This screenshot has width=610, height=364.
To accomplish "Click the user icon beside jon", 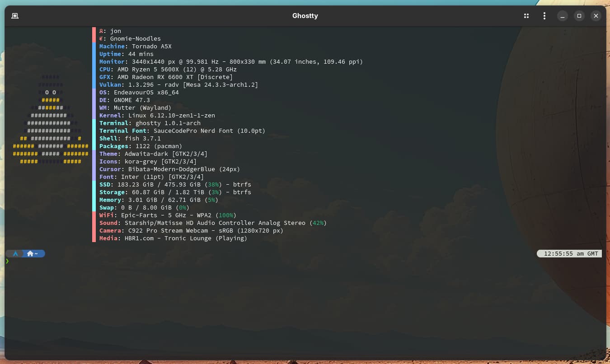I will point(101,31).
